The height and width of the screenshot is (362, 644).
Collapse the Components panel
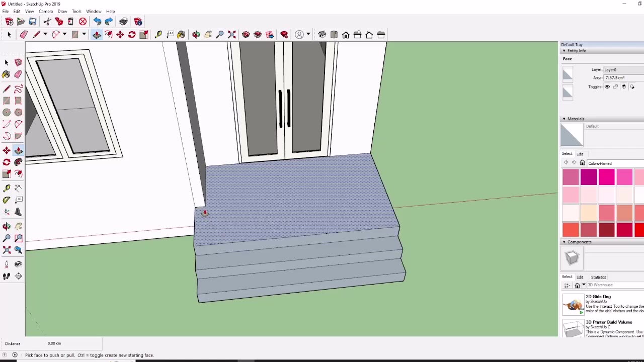[564, 242]
